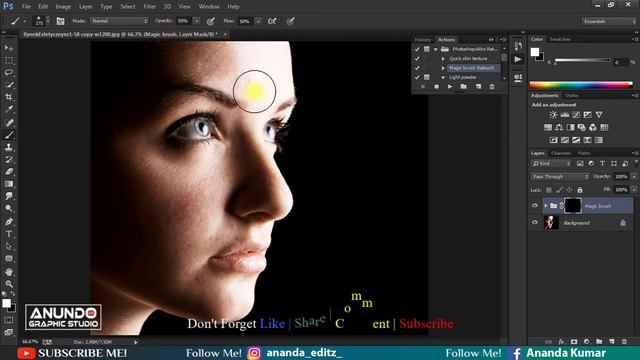Screen dimensions: 640x360
Task: Open the Window menu
Action: (209, 7)
